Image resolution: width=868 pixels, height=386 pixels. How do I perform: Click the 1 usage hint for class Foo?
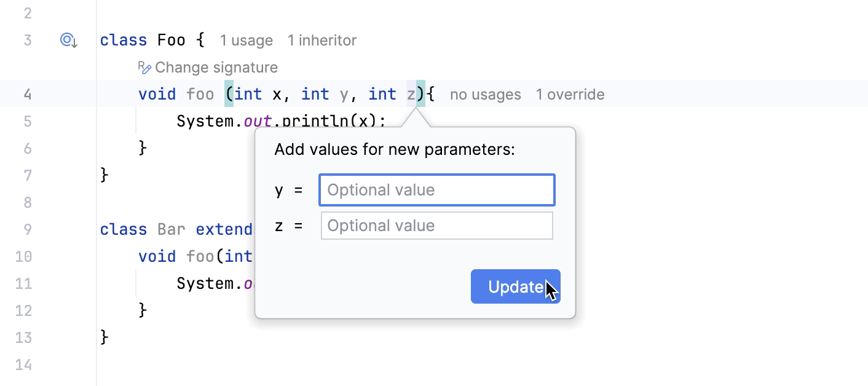coord(246,40)
